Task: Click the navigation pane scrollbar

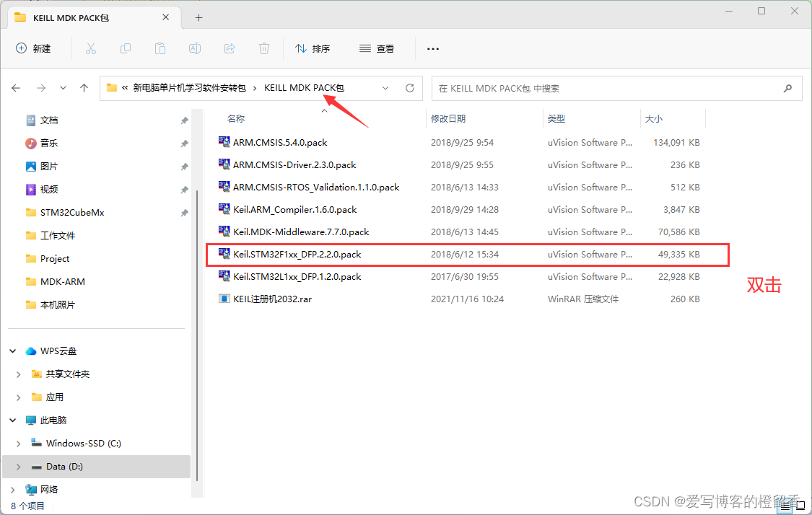Action: point(197,334)
